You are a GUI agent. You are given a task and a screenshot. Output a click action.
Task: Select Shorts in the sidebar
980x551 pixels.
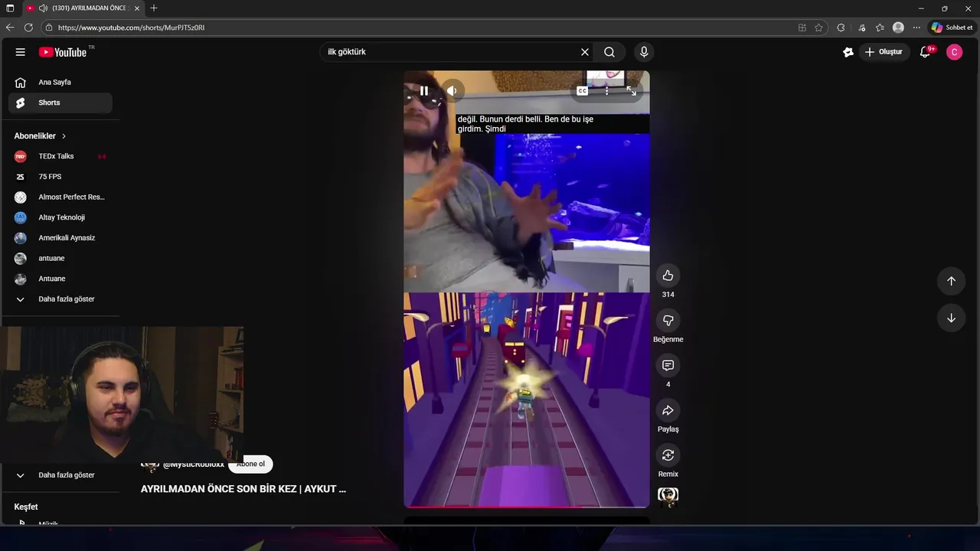(x=60, y=103)
